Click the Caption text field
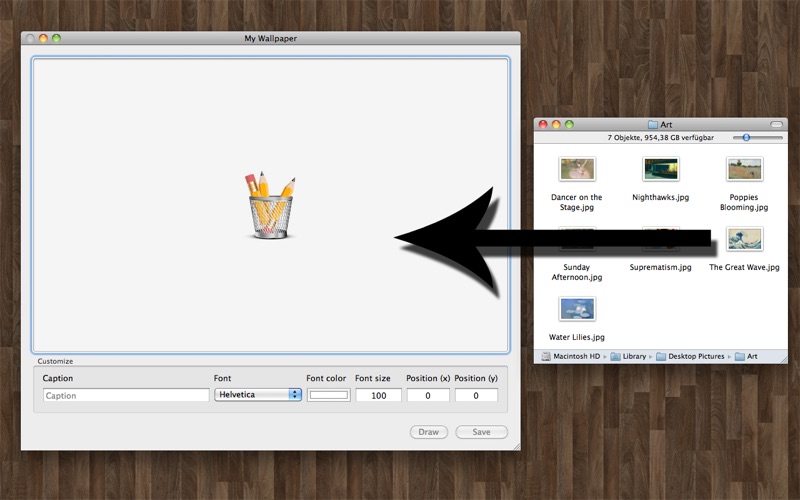The height and width of the screenshot is (500, 800). coord(126,395)
